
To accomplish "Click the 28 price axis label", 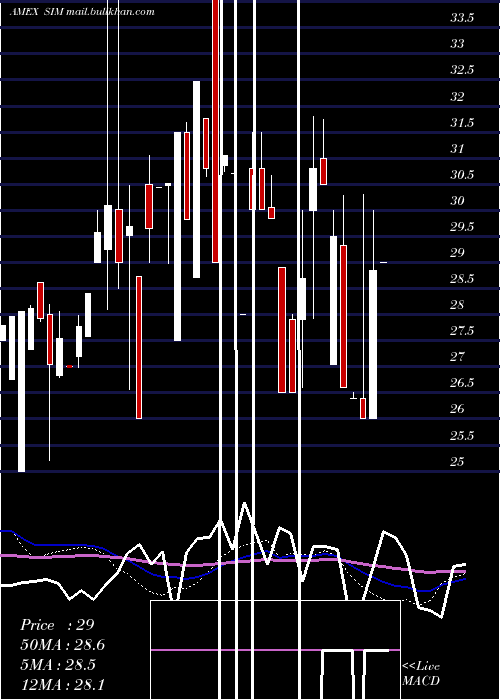I will point(458,305).
